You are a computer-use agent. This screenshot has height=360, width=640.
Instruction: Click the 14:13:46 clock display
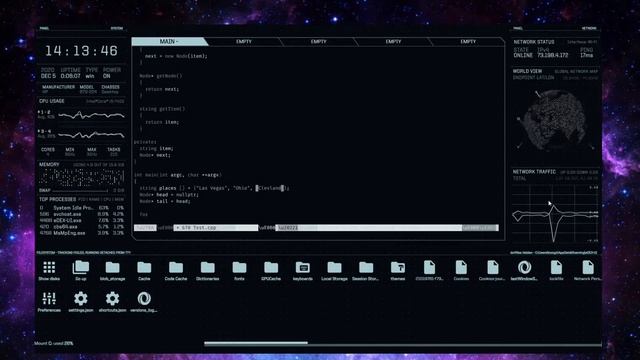pyautogui.click(x=81, y=51)
